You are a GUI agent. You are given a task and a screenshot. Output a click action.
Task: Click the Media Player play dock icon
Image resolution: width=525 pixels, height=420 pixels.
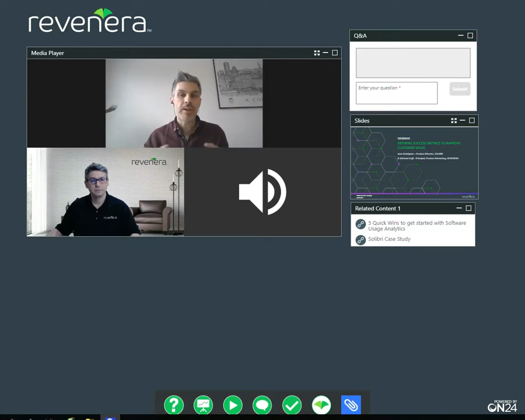tap(233, 405)
